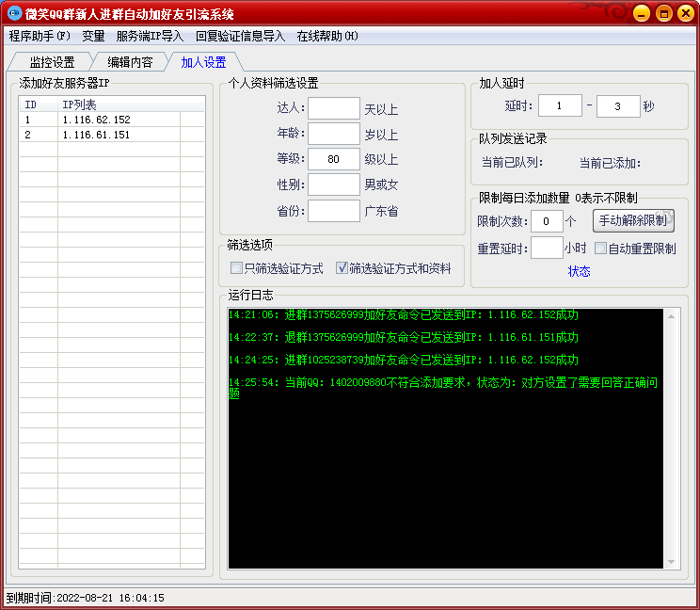Switch to the 监控设置 tab
Viewport: 700px width, 610px height.
[52, 62]
